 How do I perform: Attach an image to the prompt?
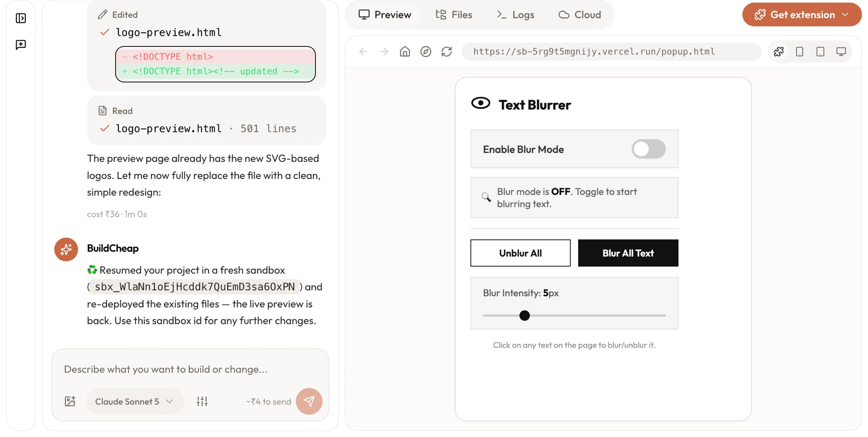[70, 401]
